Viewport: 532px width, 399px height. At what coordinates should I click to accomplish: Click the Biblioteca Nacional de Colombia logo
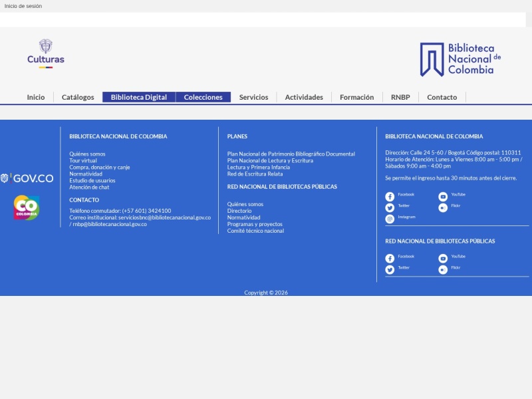coord(460,59)
